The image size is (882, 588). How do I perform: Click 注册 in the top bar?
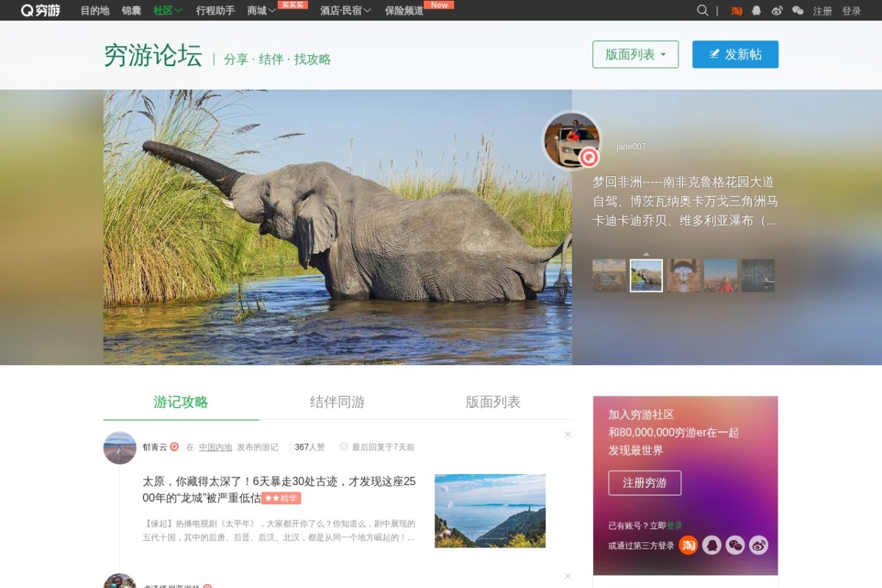tap(822, 11)
